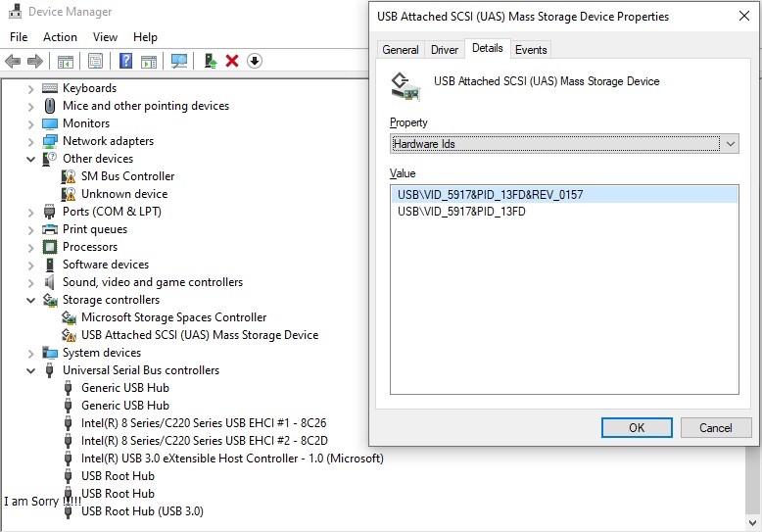Expand the Software devices node
762x532 pixels.
coord(30,266)
